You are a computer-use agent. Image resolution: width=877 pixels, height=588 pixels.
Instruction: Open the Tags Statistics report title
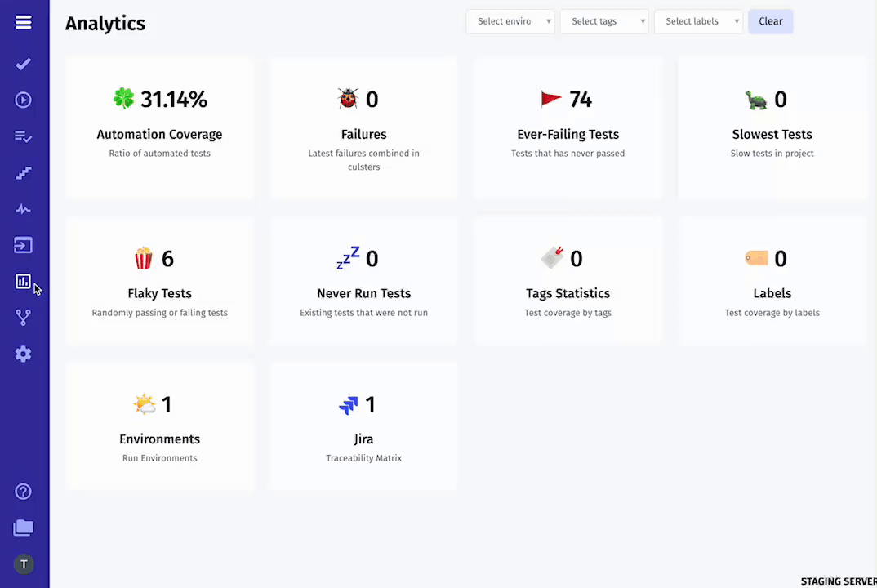tap(568, 293)
